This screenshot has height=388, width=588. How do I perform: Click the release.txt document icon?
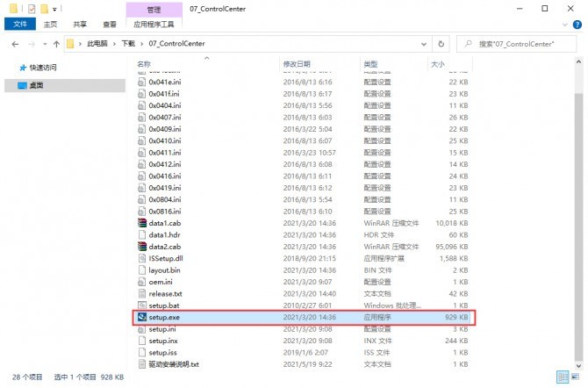click(142, 294)
